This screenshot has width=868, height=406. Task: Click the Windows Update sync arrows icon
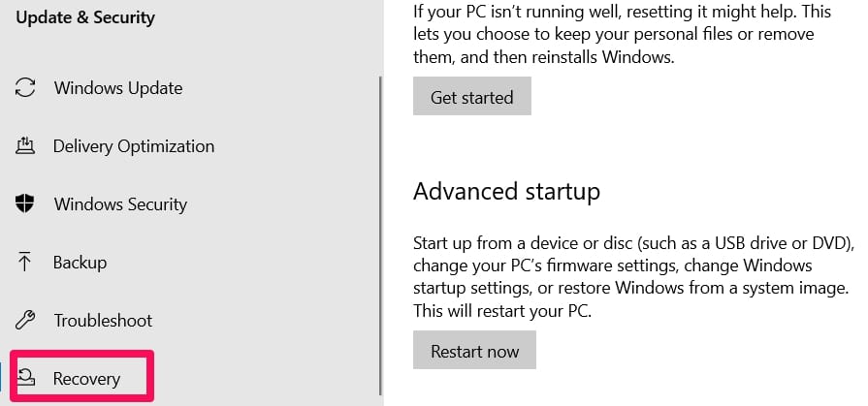tap(25, 87)
